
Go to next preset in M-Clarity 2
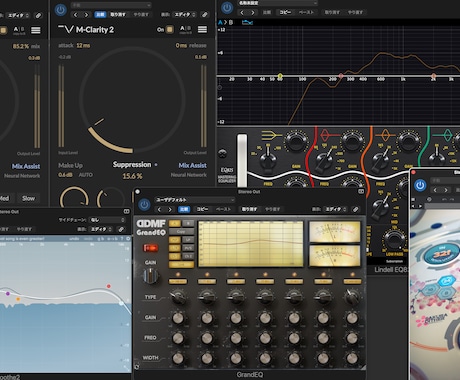(x=86, y=15)
